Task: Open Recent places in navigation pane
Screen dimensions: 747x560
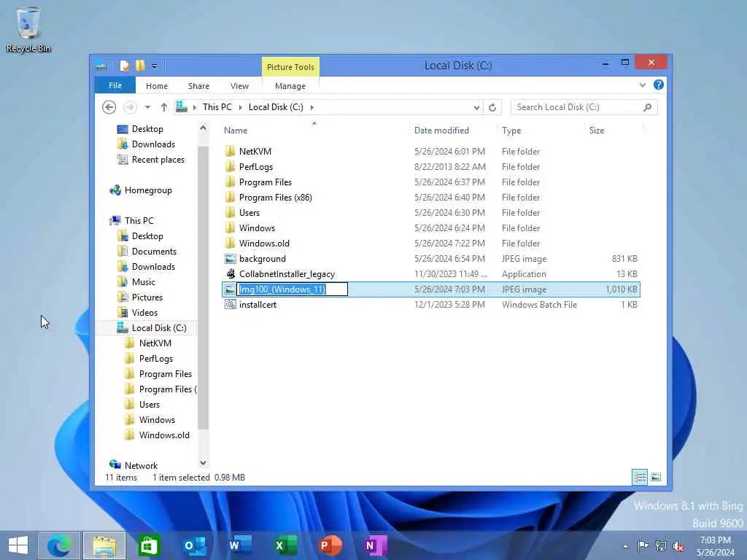Action: [x=158, y=160]
